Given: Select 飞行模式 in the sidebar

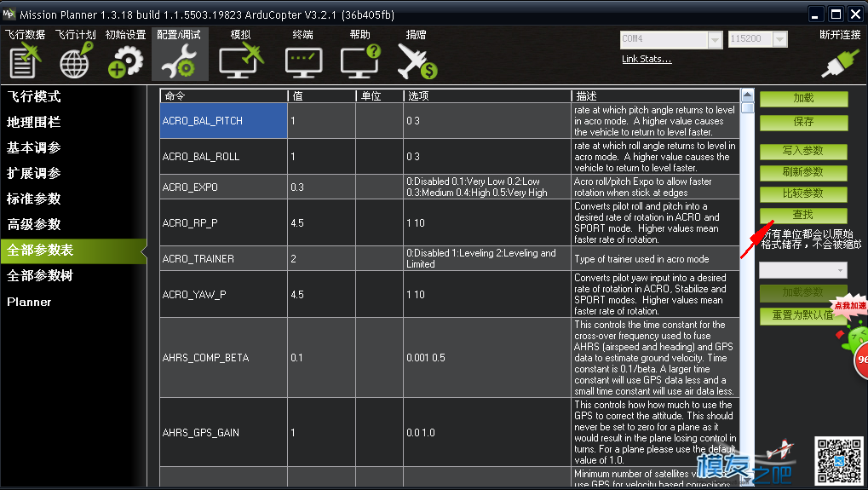Looking at the screenshot, I should (x=34, y=97).
